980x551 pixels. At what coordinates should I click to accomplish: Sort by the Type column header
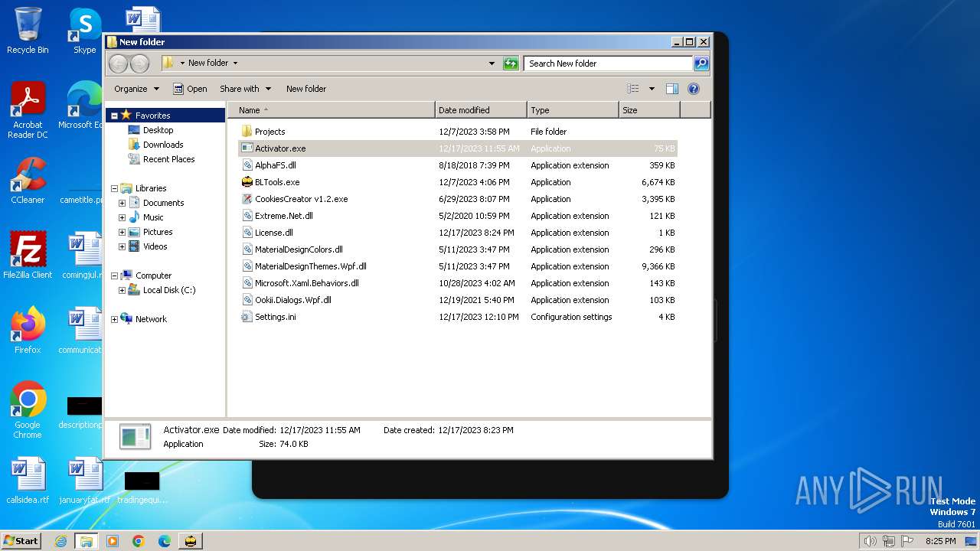573,110
